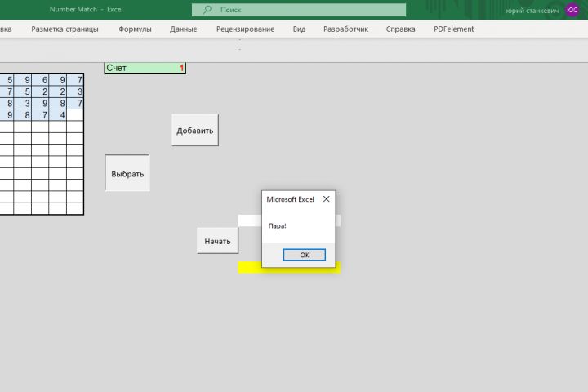588x392 pixels.
Task: Open the Рецензирование ribbon tab
Action: click(245, 29)
